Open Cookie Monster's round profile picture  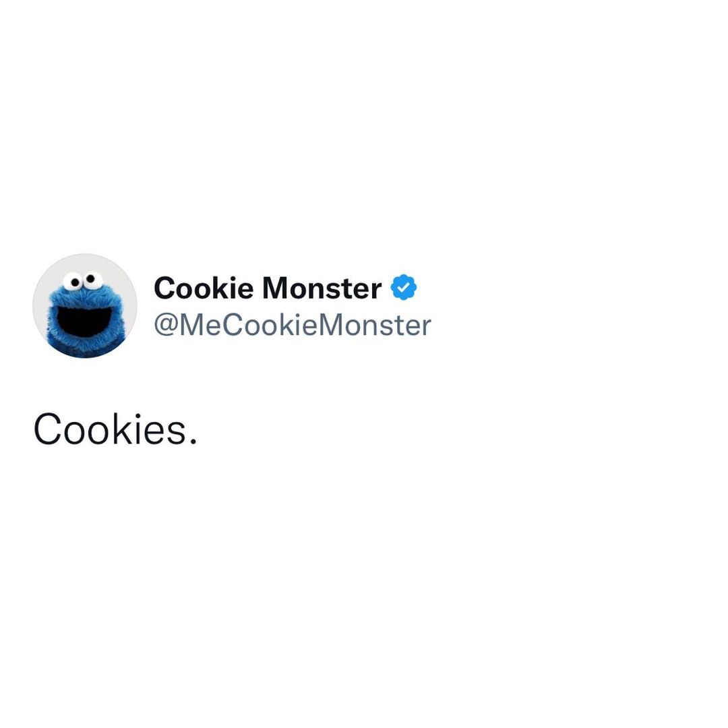coord(85,306)
